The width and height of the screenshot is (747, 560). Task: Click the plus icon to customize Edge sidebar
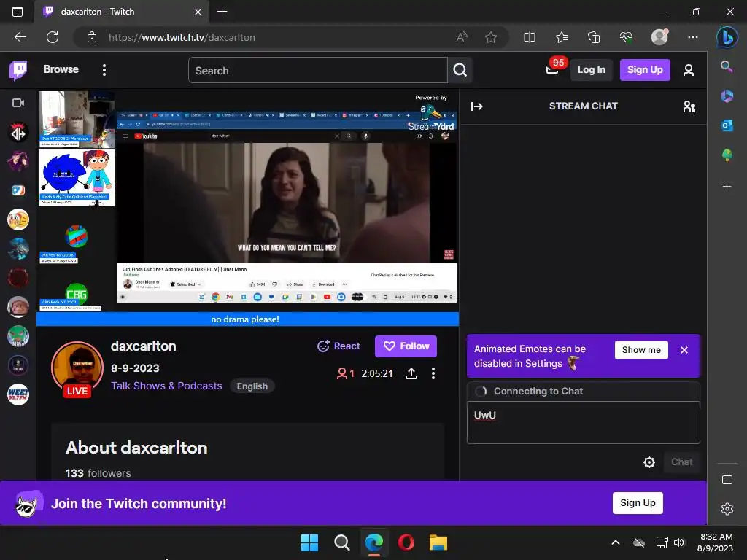(x=727, y=186)
